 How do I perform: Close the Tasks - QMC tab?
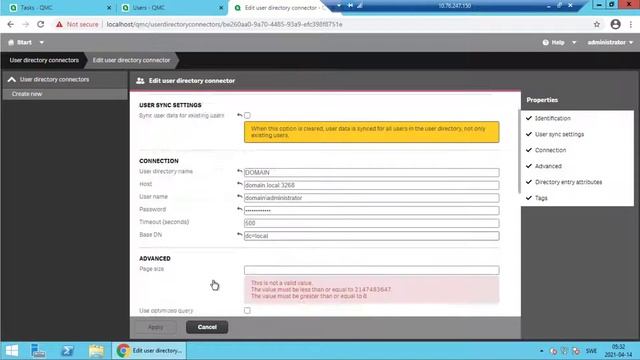[109, 8]
